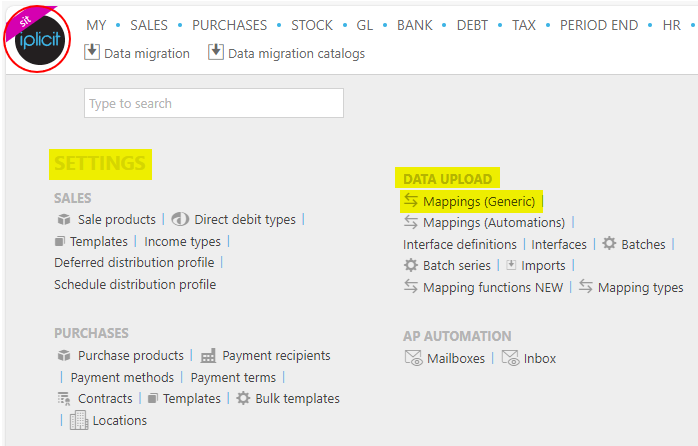Click the Direct debit types icon

[180, 219]
